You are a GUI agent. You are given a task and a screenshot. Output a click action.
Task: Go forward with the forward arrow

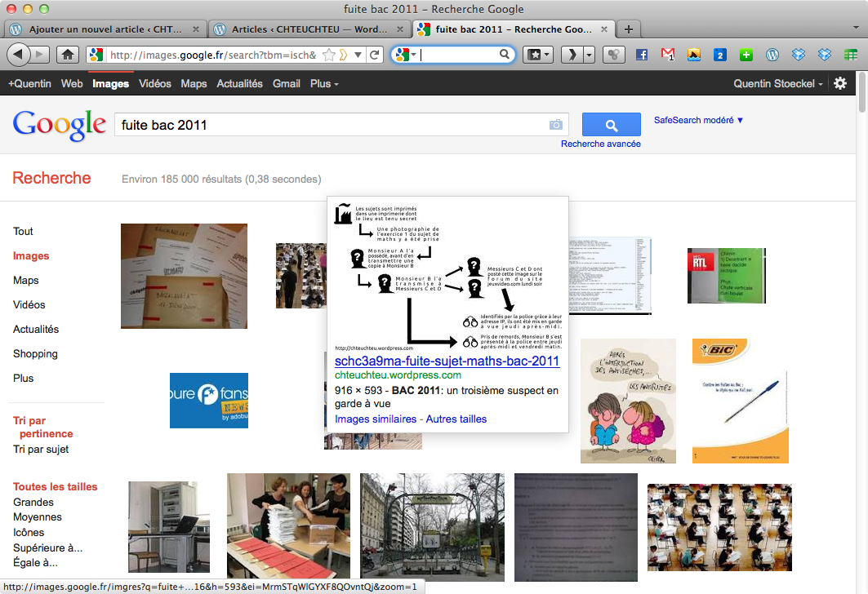point(39,54)
